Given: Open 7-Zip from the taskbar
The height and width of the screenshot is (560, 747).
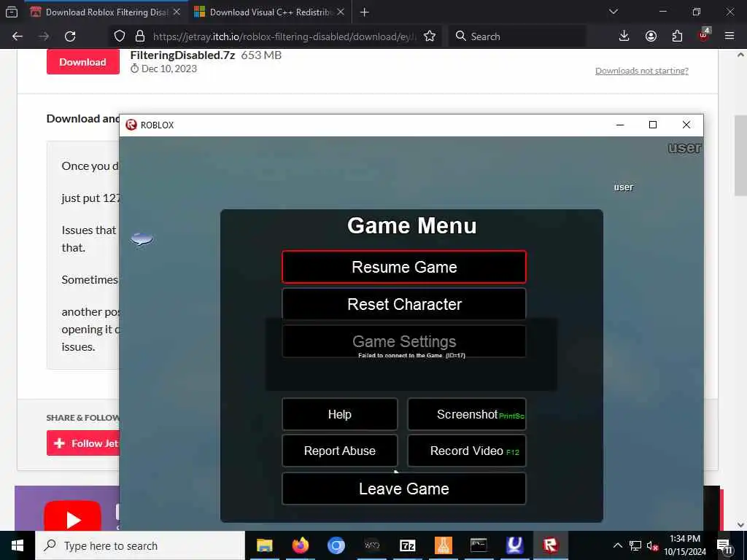Looking at the screenshot, I should (x=407, y=545).
